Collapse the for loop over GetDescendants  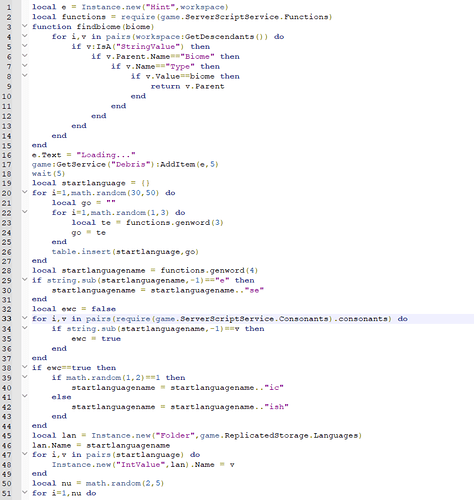click(25, 36)
